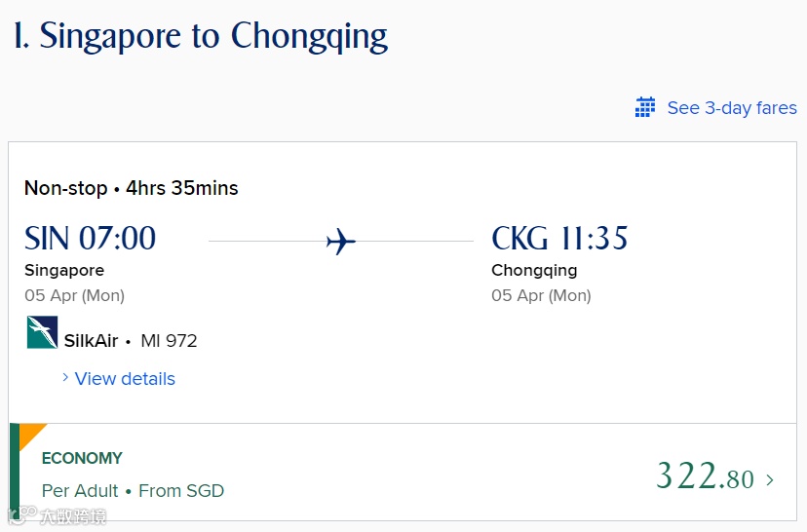
Task: Click the departure date under Singapore
Action: click(74, 295)
